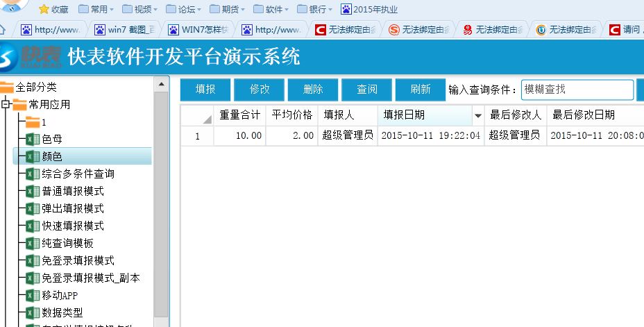
Task: Click the Excel icon beside 弹出填报模式
Action: pyautogui.click(x=33, y=209)
